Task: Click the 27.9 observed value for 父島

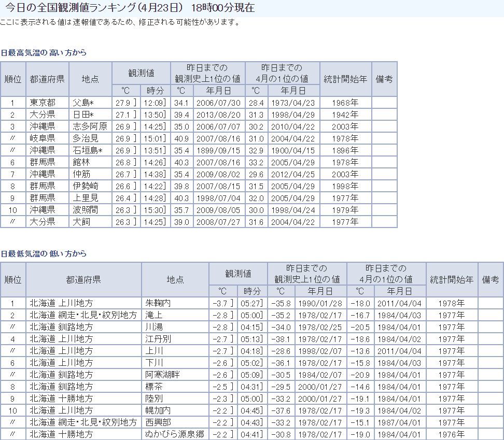Action: pos(122,103)
